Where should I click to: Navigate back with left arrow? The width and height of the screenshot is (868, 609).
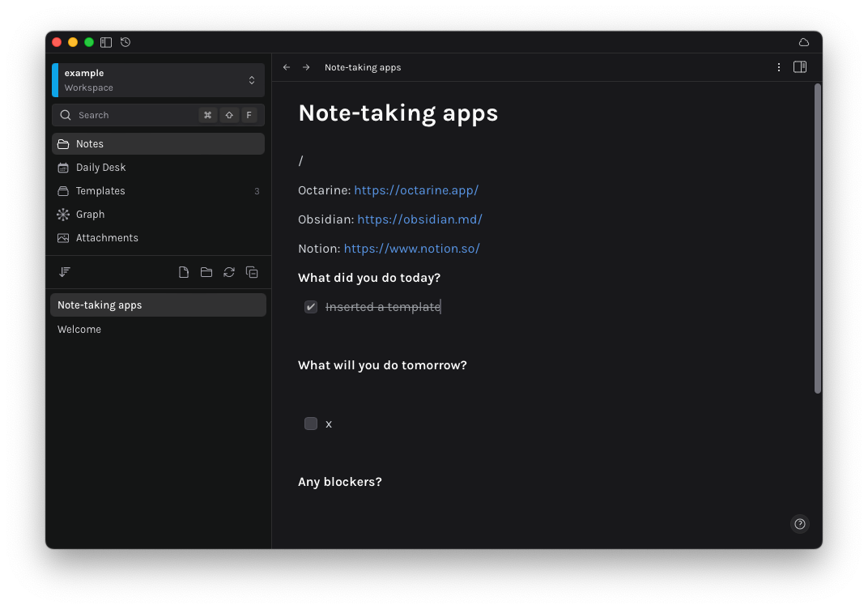click(x=287, y=67)
